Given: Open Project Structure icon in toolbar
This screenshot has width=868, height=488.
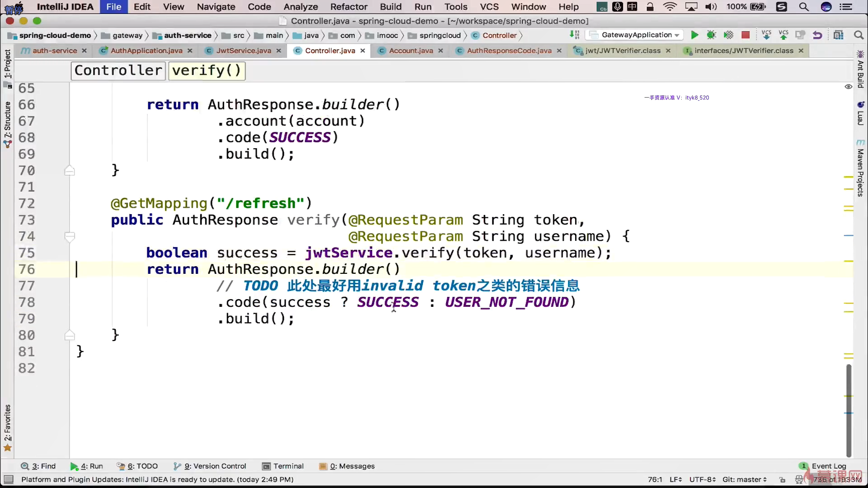Looking at the screenshot, I should click(839, 35).
